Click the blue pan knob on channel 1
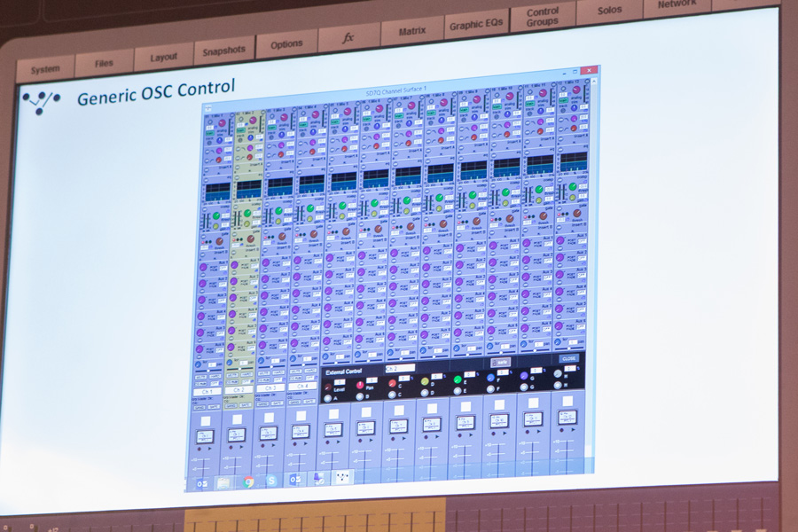The width and height of the screenshot is (798, 532). pyautogui.click(x=198, y=364)
